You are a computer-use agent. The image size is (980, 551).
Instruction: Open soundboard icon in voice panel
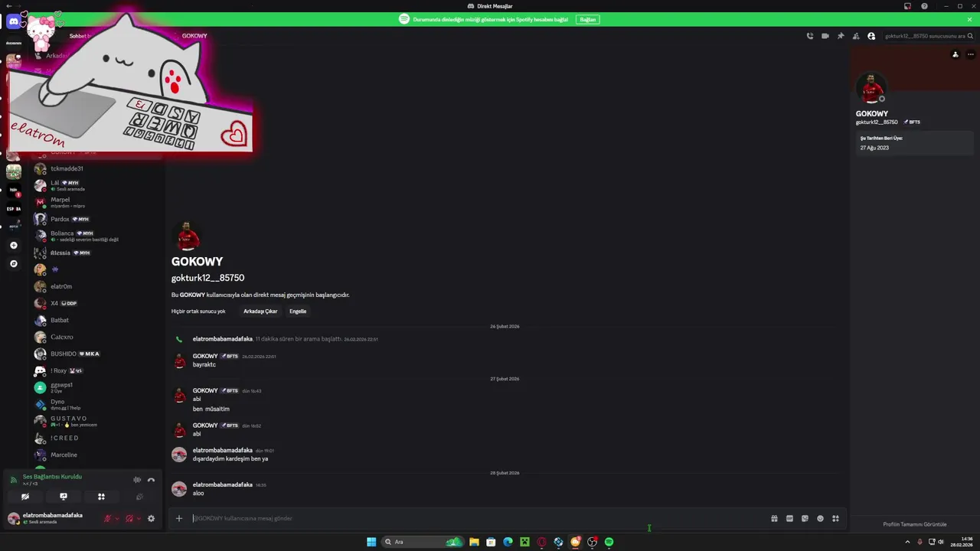tap(139, 497)
